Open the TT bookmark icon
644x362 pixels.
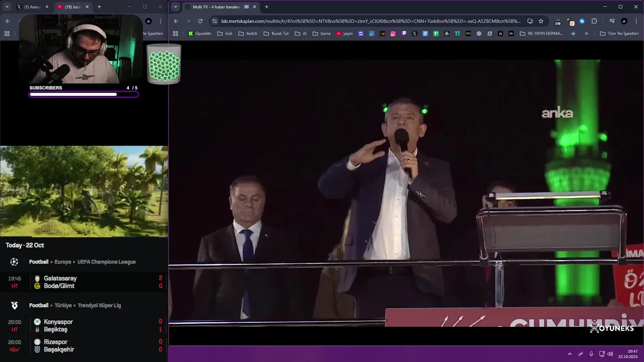point(457,34)
